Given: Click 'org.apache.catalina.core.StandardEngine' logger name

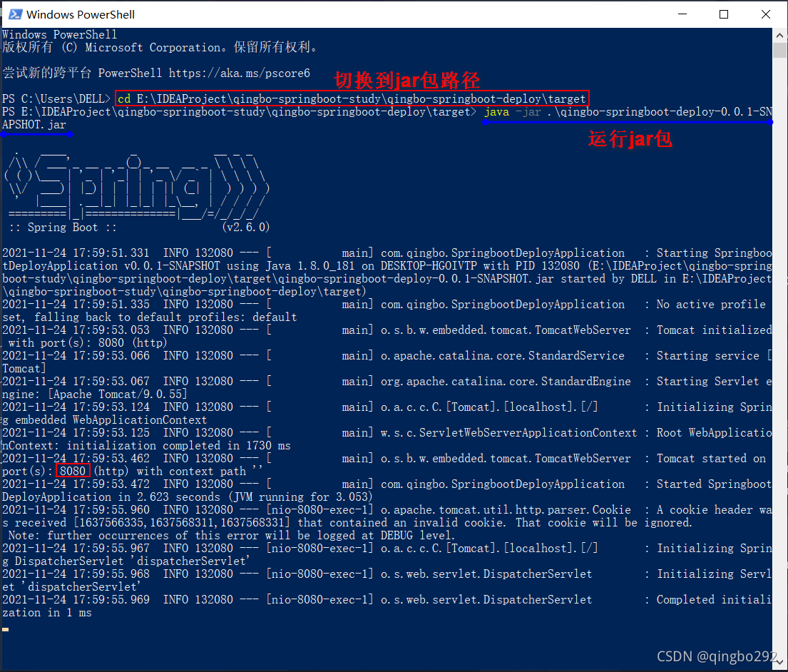Looking at the screenshot, I should tap(506, 382).
